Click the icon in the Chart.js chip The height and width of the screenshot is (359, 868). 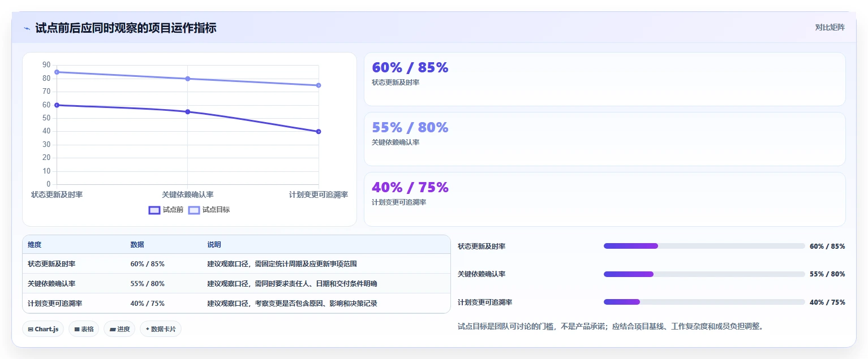(31, 329)
